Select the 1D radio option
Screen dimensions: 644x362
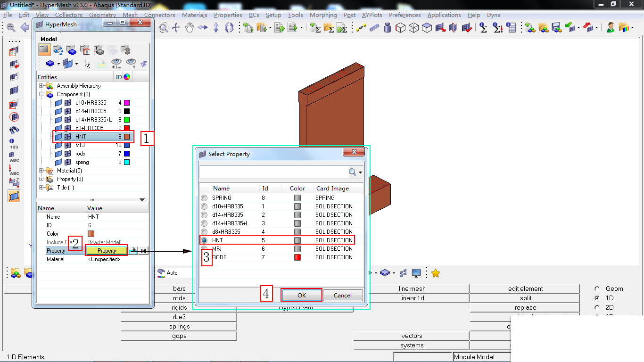point(597,298)
